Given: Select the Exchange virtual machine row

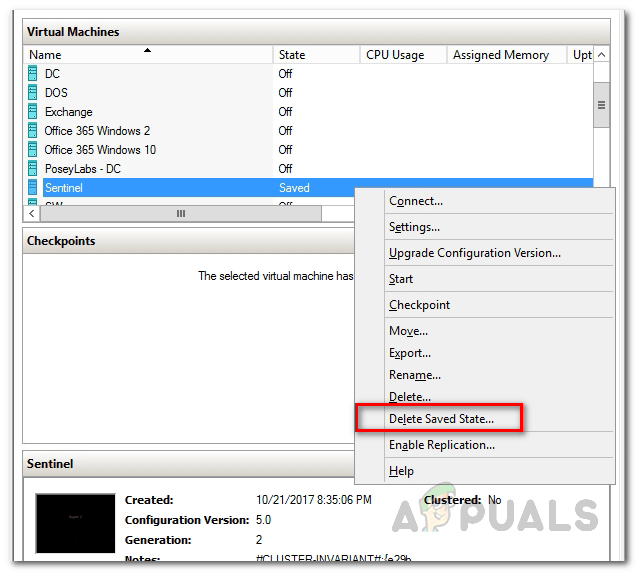Looking at the screenshot, I should click(x=310, y=112).
